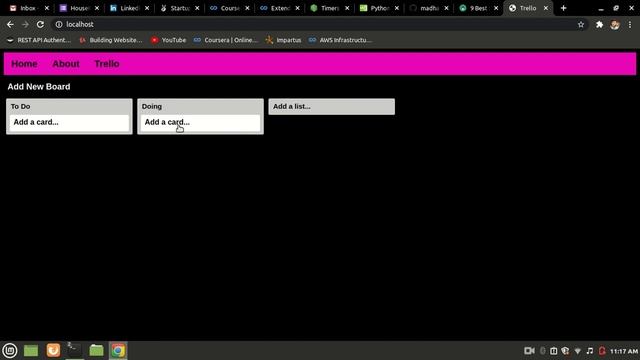This screenshot has height=360, width=640.
Task: Open a new browser tab
Action: pyautogui.click(x=563, y=8)
